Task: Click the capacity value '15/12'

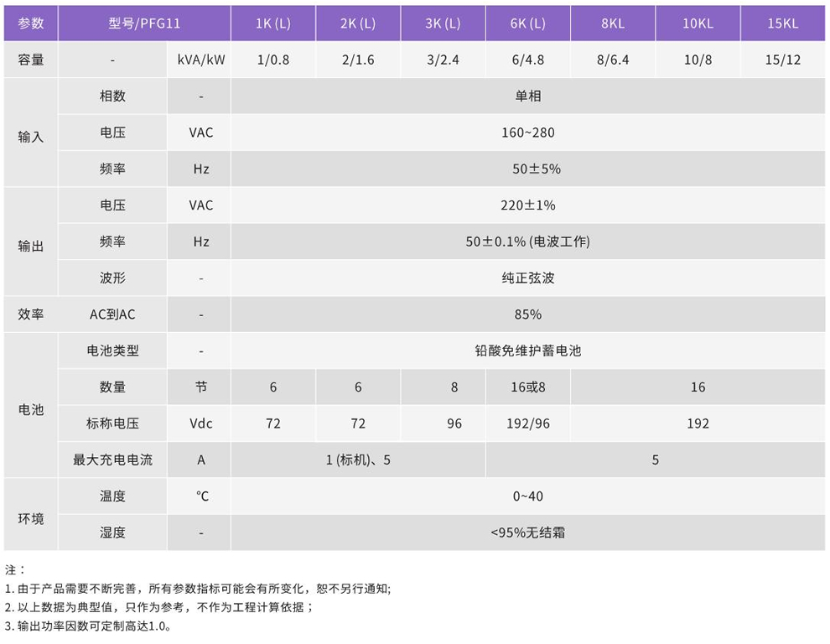Action: point(783,60)
